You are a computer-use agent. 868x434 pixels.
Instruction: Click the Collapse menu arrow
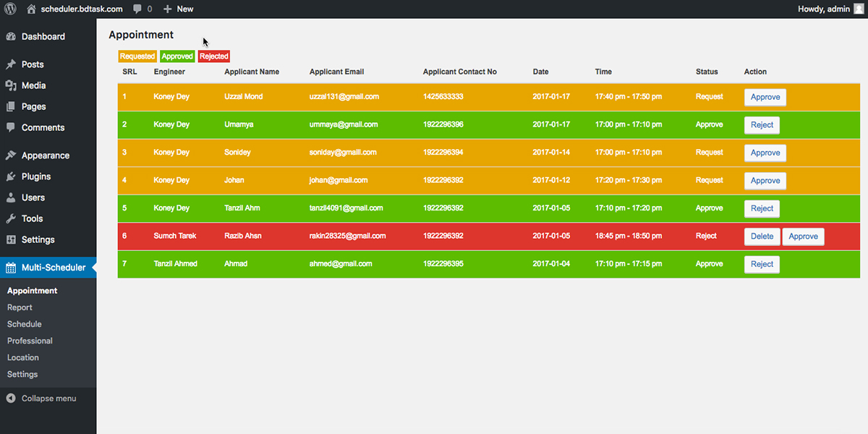point(11,399)
